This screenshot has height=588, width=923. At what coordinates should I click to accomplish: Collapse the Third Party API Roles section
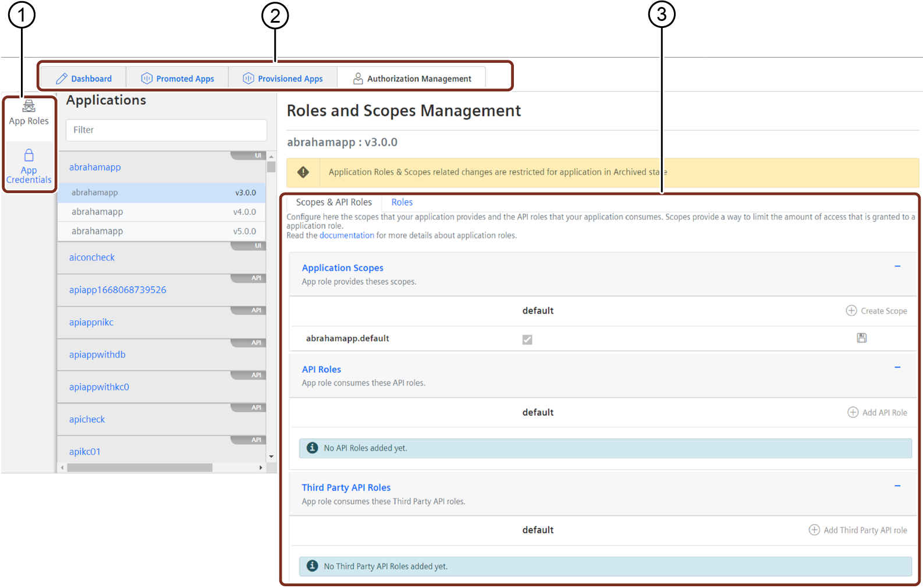pos(897,486)
